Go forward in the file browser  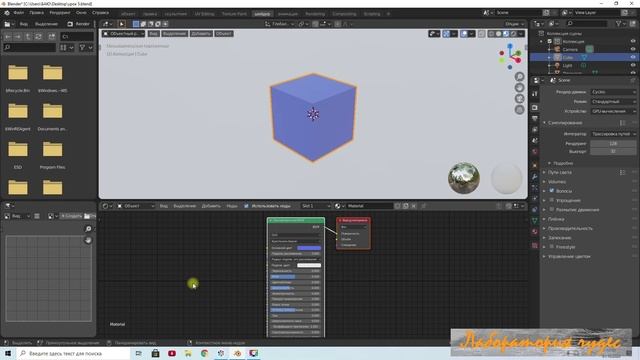pos(18,37)
